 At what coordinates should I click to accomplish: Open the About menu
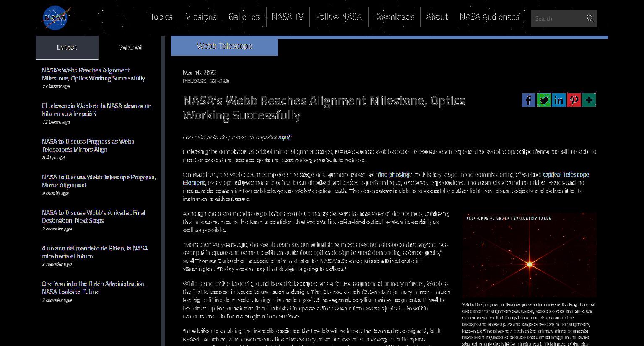pyautogui.click(x=437, y=17)
